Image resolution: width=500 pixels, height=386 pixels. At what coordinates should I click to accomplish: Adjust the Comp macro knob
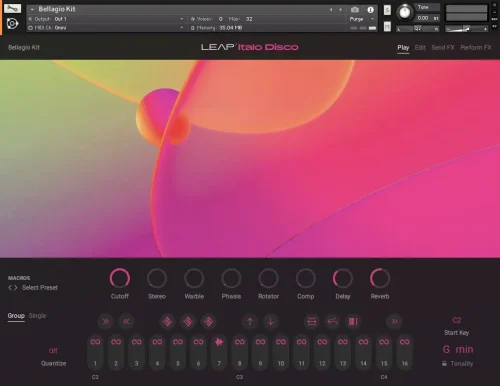[x=306, y=278]
